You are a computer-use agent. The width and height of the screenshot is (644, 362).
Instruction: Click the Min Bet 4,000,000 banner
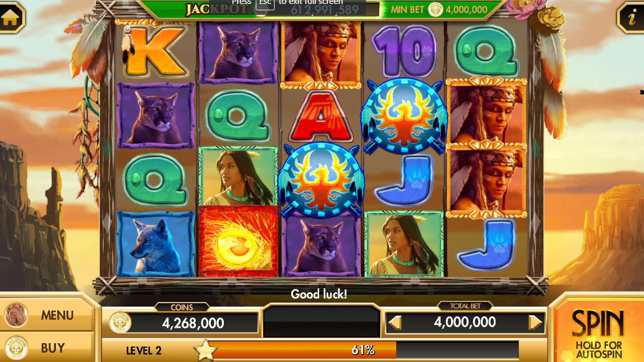click(x=438, y=10)
